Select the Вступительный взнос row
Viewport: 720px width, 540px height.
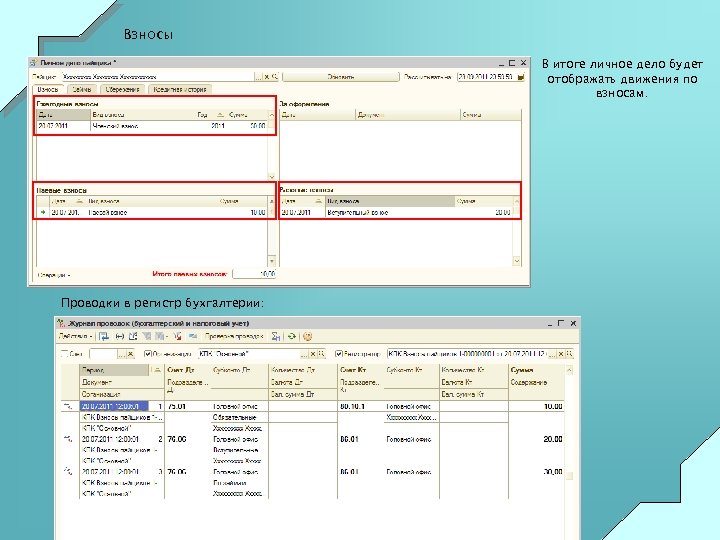(397, 213)
